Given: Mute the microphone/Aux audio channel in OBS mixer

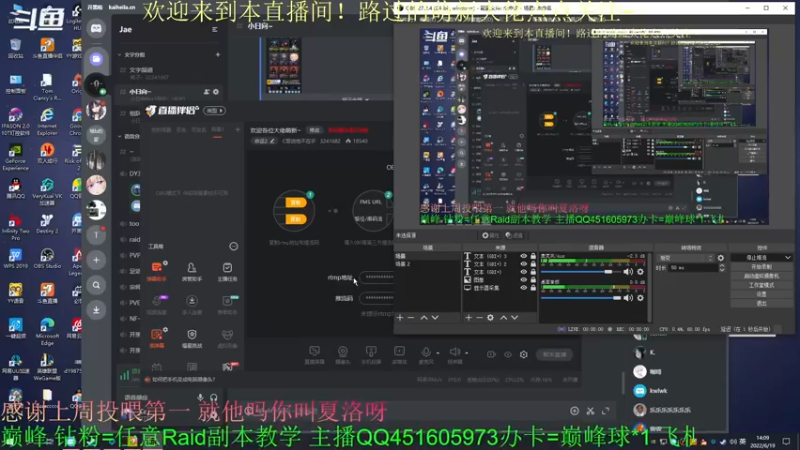Looking at the screenshot, I should (x=628, y=272).
